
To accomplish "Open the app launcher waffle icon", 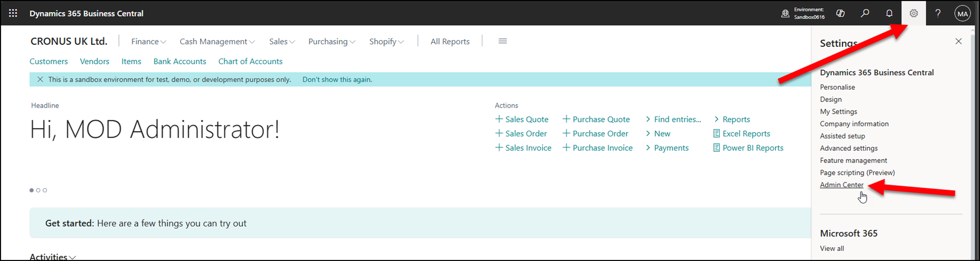I will click(x=13, y=13).
